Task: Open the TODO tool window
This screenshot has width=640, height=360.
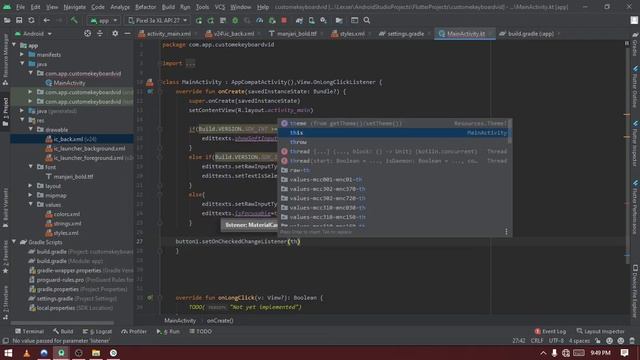Action: (x=200, y=331)
